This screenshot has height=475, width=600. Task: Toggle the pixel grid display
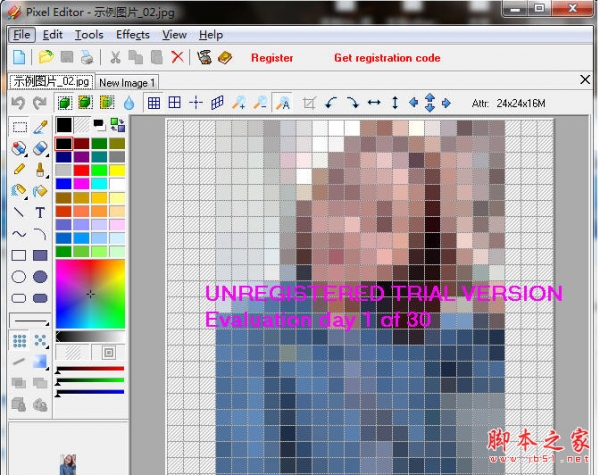154,103
